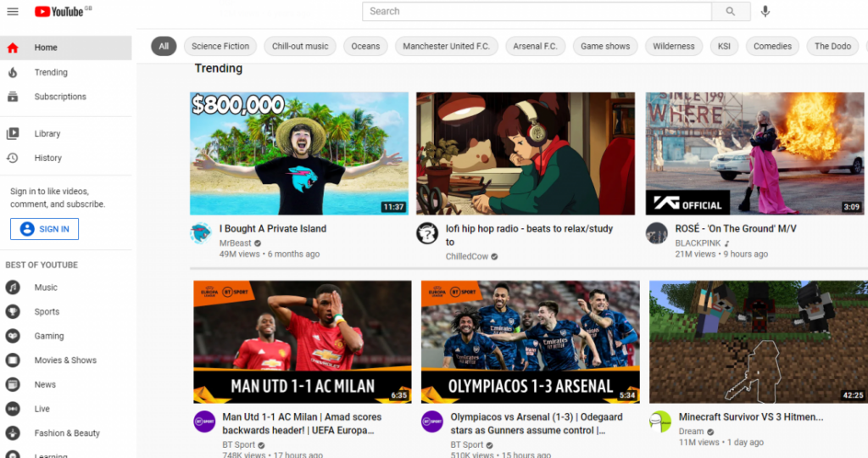This screenshot has height=458, width=868.
Task: Click the Home house icon
Action: pos(13,47)
